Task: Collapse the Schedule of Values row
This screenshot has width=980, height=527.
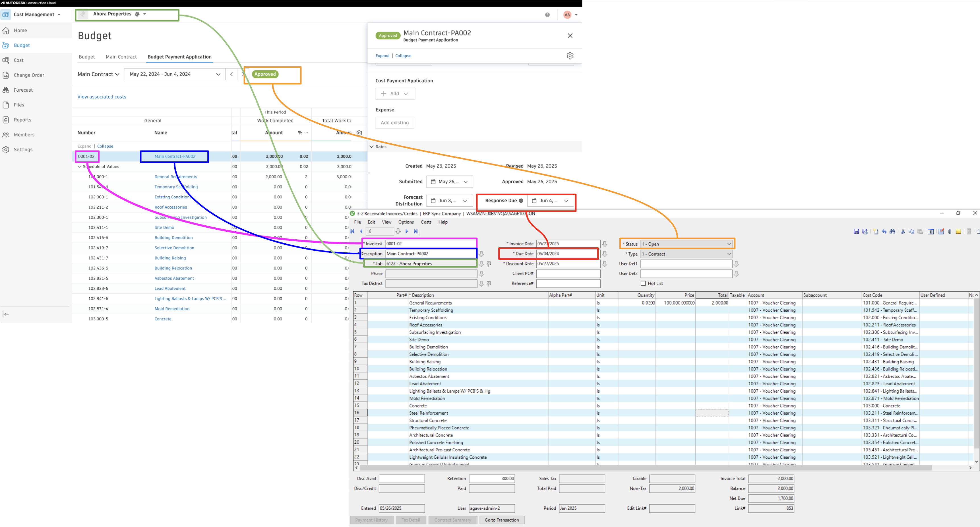Action: 80,166
